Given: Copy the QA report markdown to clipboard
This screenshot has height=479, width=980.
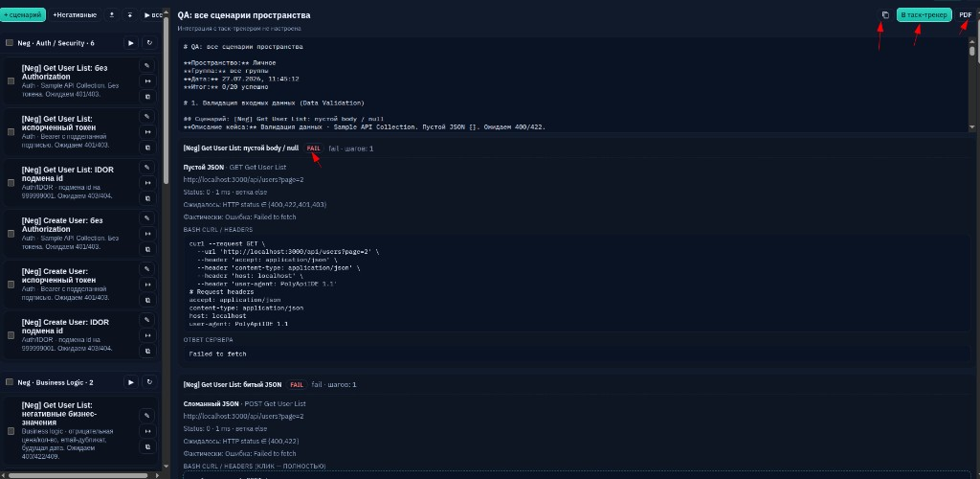Looking at the screenshot, I should [x=885, y=15].
